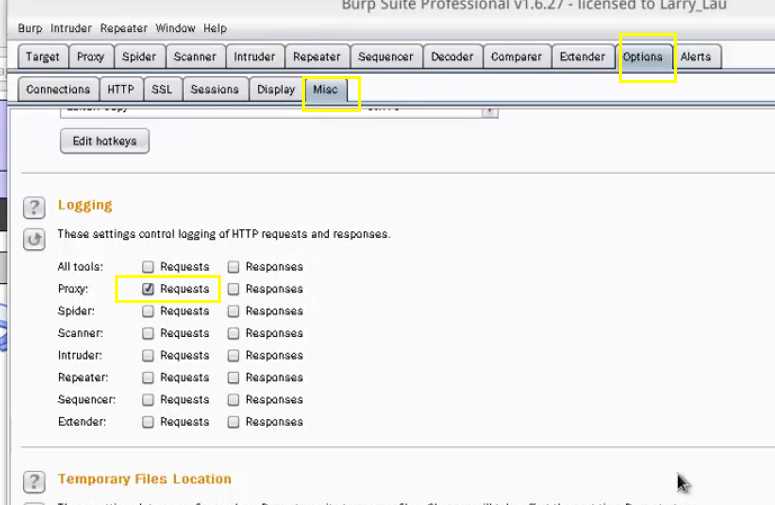Open the Intruder menu in menu bar
The height and width of the screenshot is (505, 775).
click(71, 28)
